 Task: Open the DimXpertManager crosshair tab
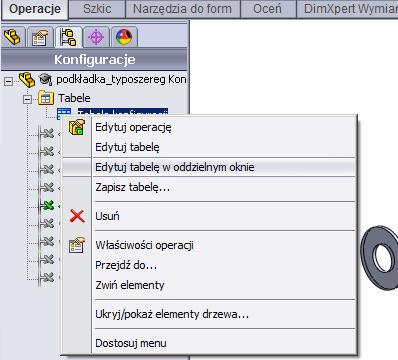96,37
